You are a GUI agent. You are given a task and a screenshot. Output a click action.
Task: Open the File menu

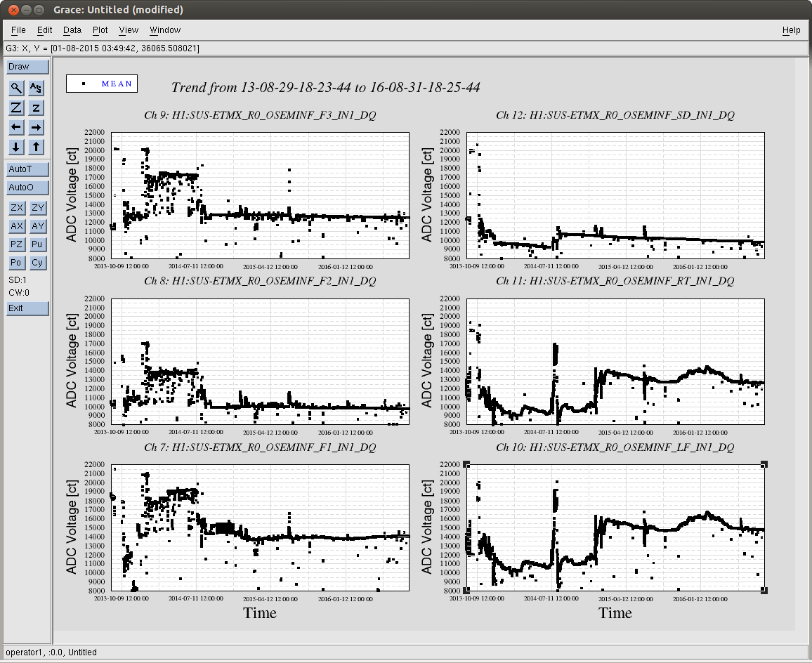coord(18,30)
